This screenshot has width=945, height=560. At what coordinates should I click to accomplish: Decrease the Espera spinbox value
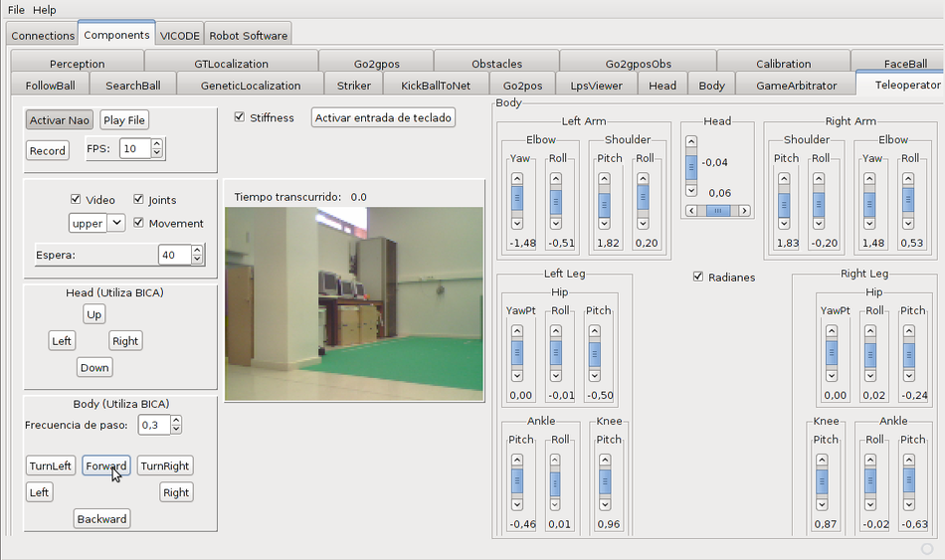coord(197,261)
